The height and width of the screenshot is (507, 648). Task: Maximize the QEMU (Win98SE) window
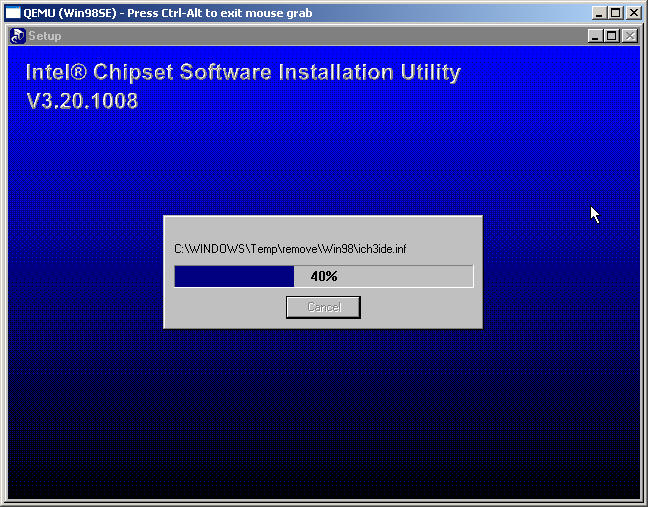point(616,13)
